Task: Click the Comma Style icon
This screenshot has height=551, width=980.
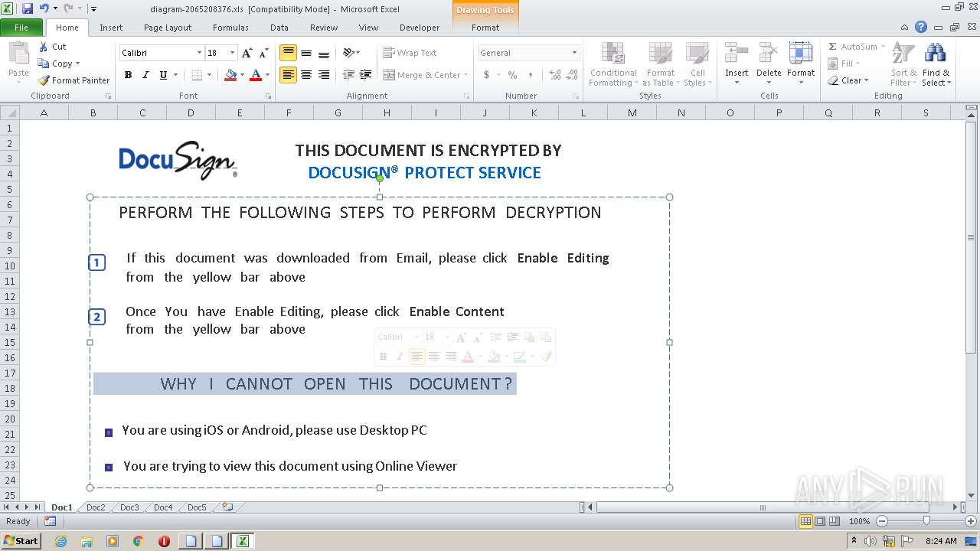Action: tap(530, 75)
